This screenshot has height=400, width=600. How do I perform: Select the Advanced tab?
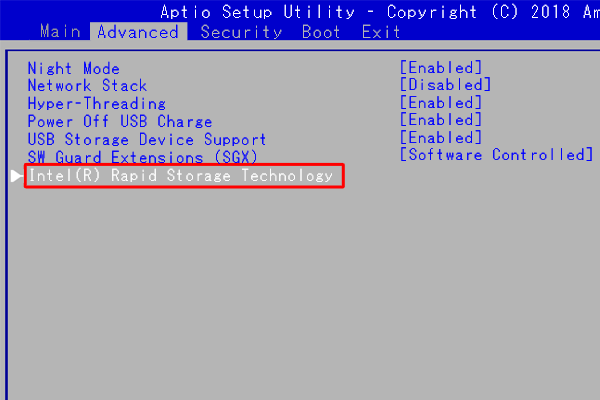point(137,32)
